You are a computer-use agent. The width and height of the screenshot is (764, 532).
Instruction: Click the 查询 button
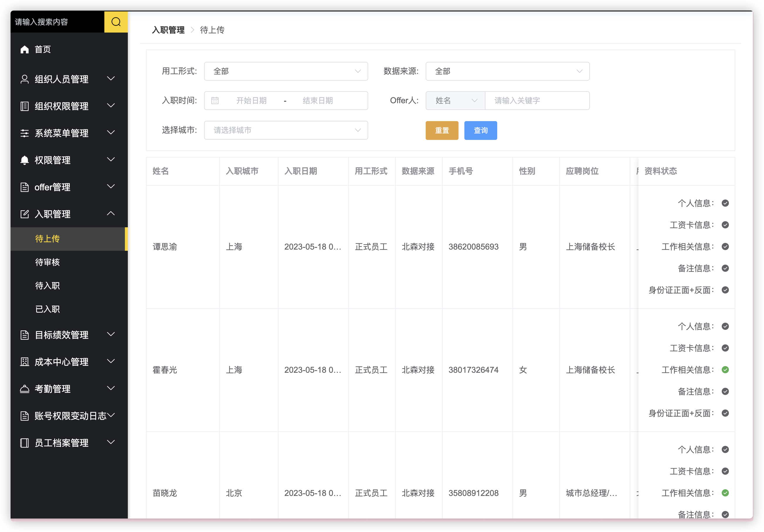tap(481, 131)
